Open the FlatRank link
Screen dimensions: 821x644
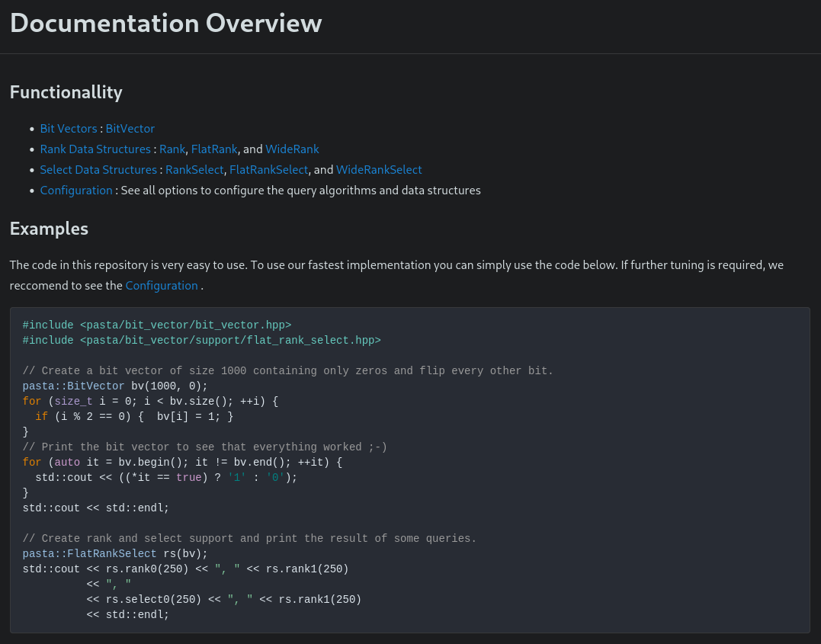pyautogui.click(x=214, y=149)
